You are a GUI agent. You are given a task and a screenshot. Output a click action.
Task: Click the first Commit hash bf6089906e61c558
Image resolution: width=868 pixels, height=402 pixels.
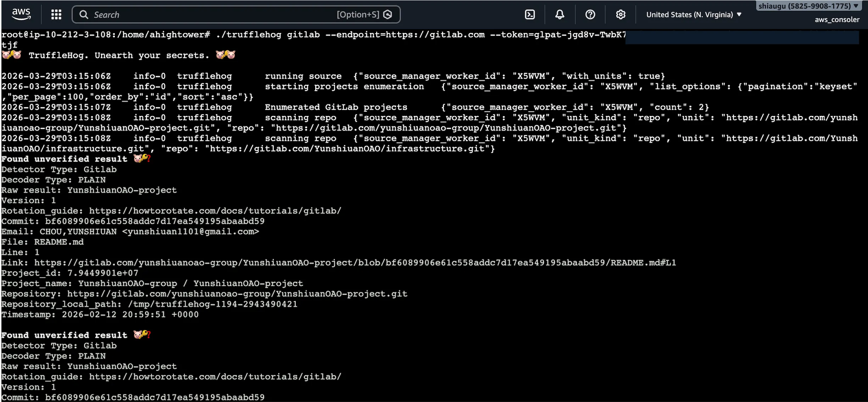155,221
